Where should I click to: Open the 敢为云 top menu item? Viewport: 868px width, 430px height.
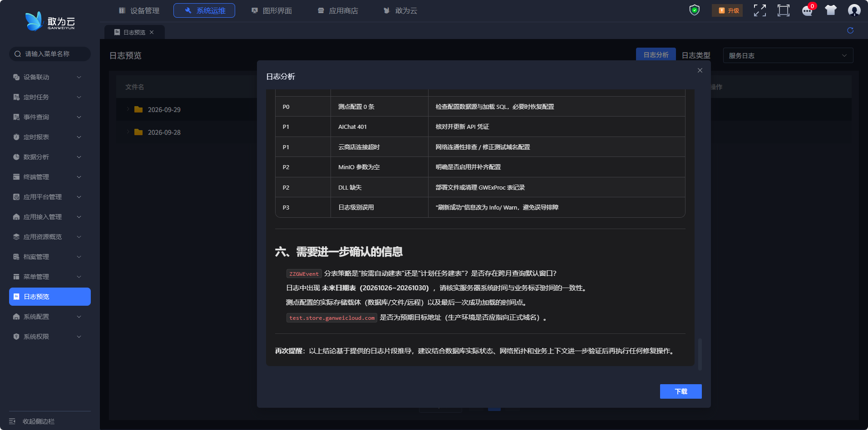pyautogui.click(x=400, y=10)
